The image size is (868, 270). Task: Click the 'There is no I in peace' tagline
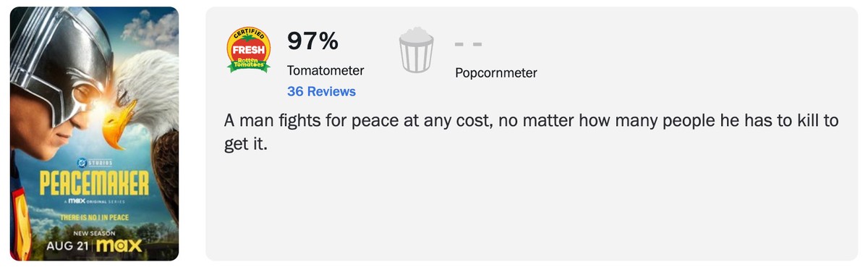point(95,218)
